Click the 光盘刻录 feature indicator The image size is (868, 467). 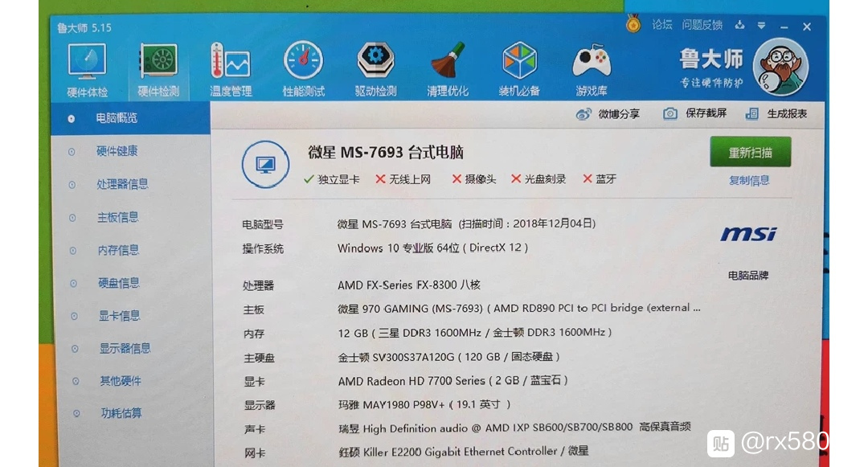click(x=538, y=179)
